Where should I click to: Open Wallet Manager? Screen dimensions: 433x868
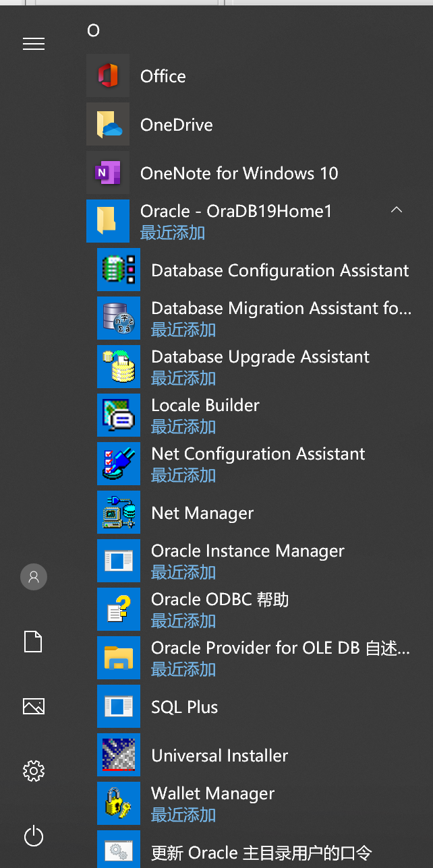point(212,793)
